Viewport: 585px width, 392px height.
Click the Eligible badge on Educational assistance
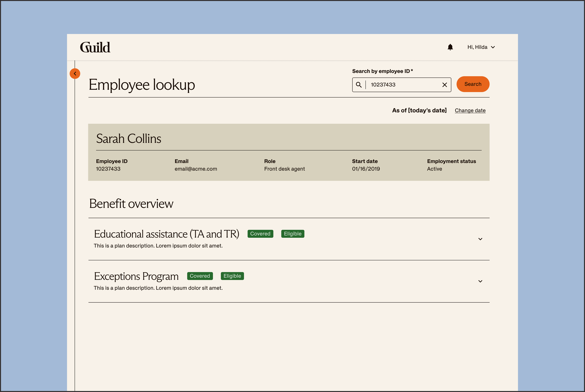coord(292,234)
